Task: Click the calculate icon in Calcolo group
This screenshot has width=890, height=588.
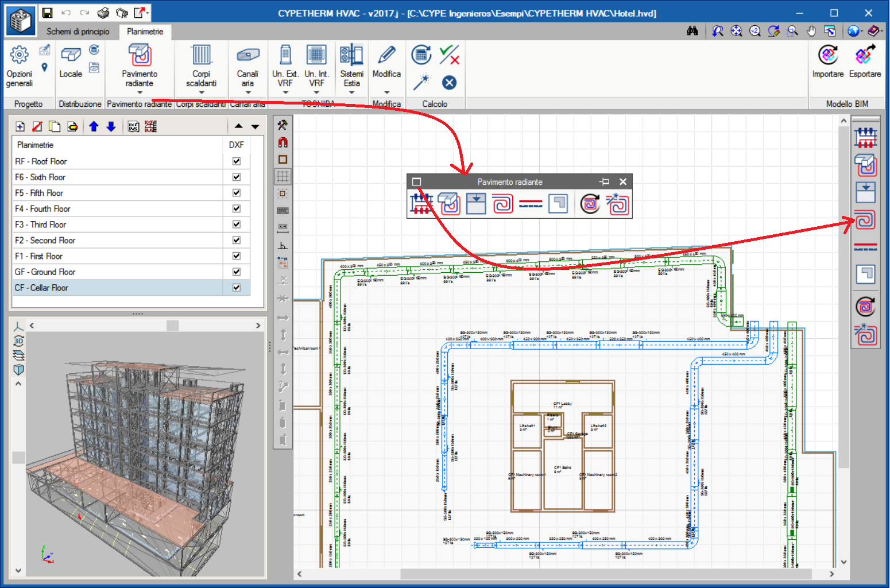Action: (x=421, y=55)
